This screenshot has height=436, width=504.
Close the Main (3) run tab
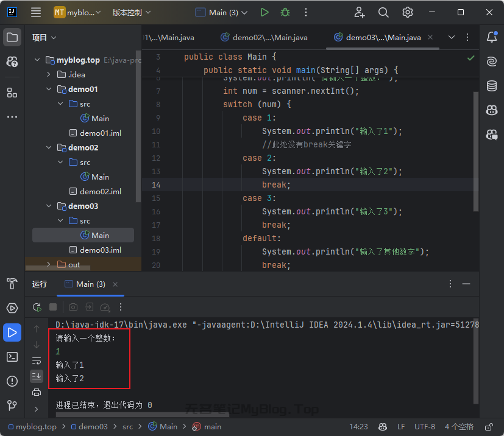tap(115, 284)
